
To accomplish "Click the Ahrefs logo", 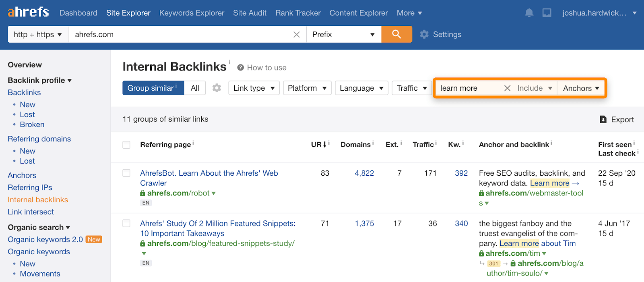I will coord(28,12).
